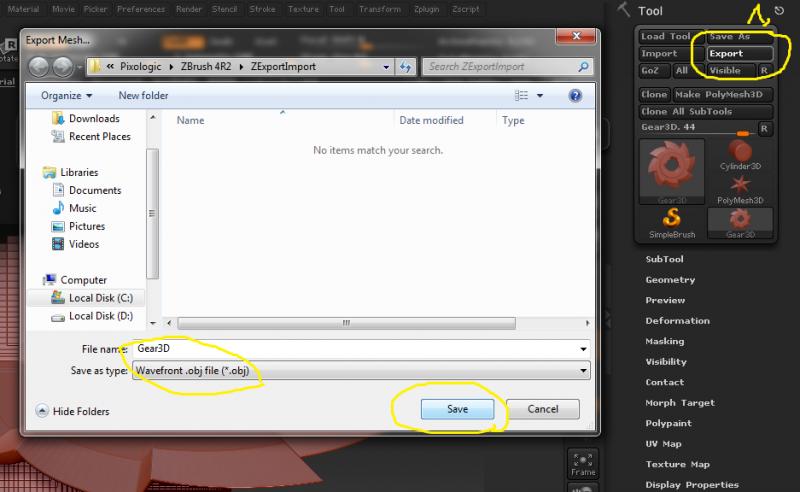Select the PolyMesh3D star tool icon
This screenshot has height=492, width=800.
point(740,189)
